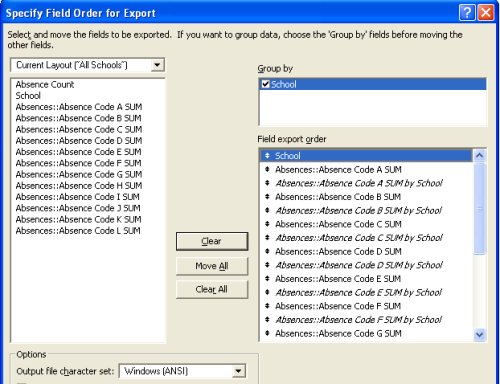Screen dimensions: 500x384
Task: Select School row text in Field export order list
Action: tap(288, 156)
